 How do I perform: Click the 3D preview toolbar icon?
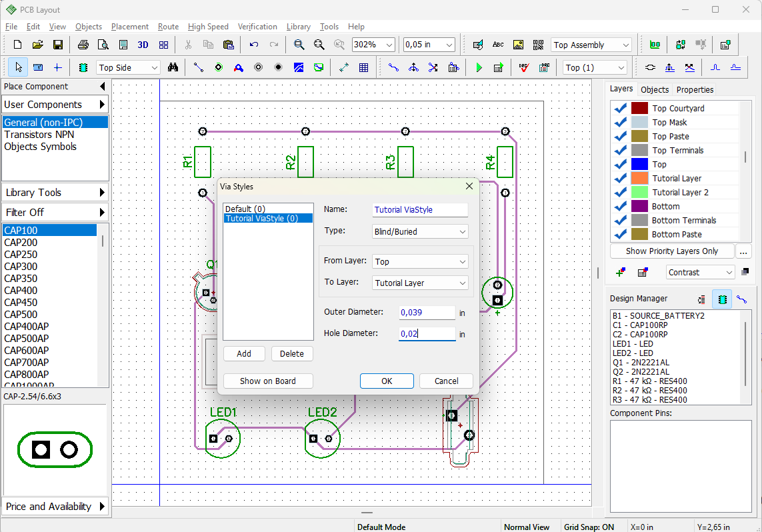click(143, 45)
